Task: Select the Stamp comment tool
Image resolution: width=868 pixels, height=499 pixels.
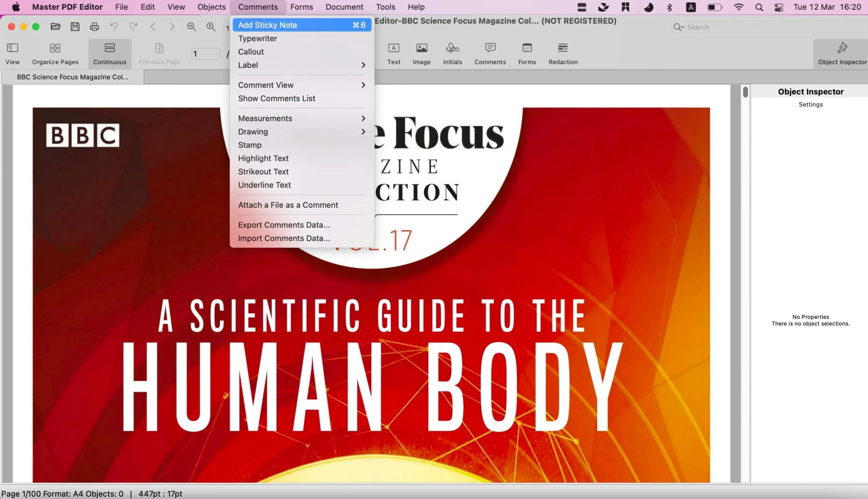Action: (250, 145)
